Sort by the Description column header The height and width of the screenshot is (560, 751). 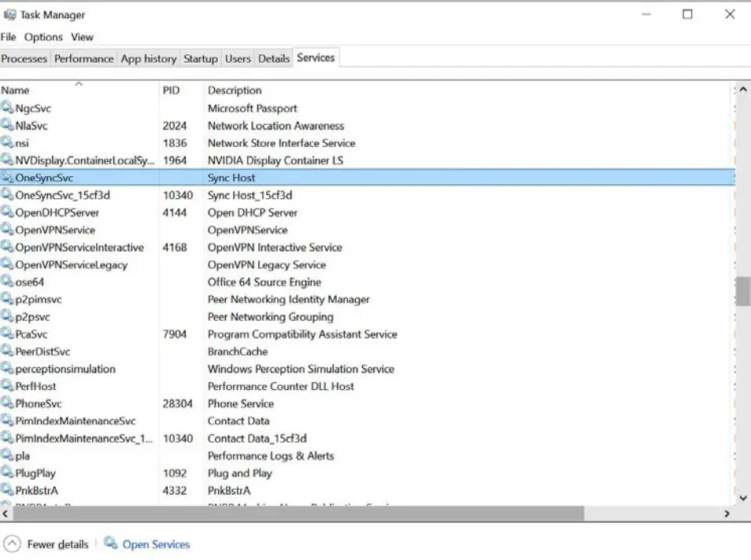[235, 90]
